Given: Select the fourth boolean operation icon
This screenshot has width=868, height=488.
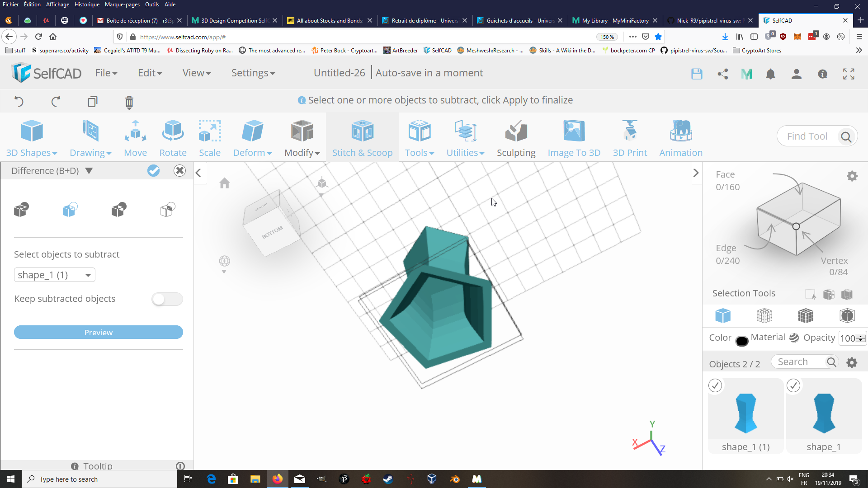Looking at the screenshot, I should [167, 209].
